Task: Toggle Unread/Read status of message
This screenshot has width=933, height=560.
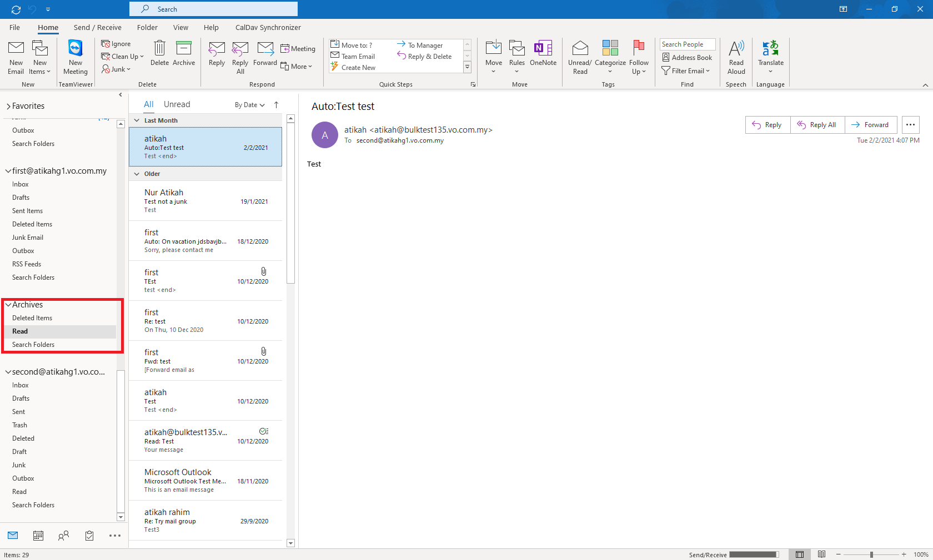Action: pyautogui.click(x=580, y=57)
